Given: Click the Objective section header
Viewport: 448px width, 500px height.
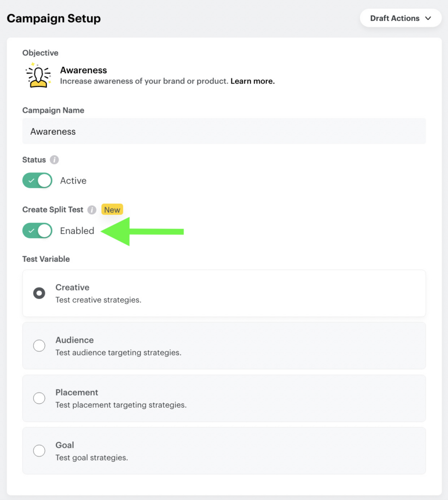Looking at the screenshot, I should (x=40, y=53).
